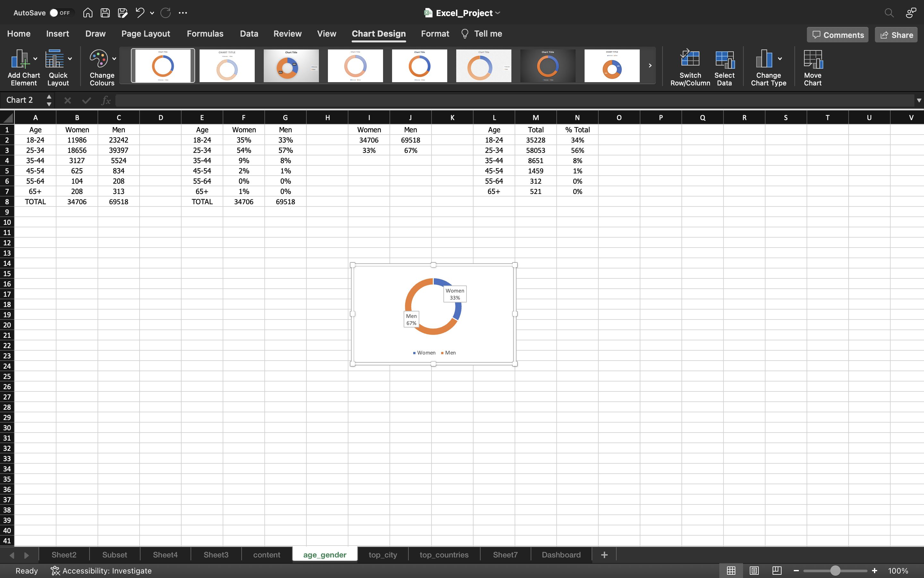Click the Save As edit icon
Viewport: 924px width, 578px height.
123,13
